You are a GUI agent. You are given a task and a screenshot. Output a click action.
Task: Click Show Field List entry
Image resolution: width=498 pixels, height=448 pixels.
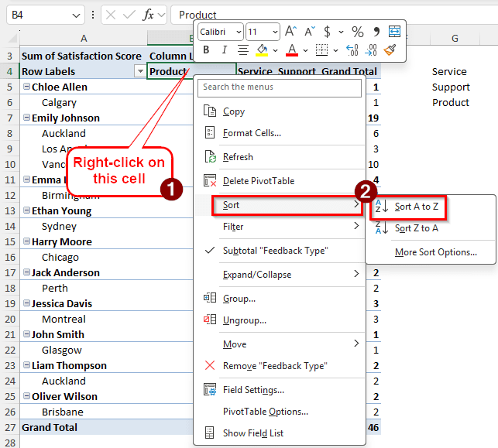tap(252, 433)
